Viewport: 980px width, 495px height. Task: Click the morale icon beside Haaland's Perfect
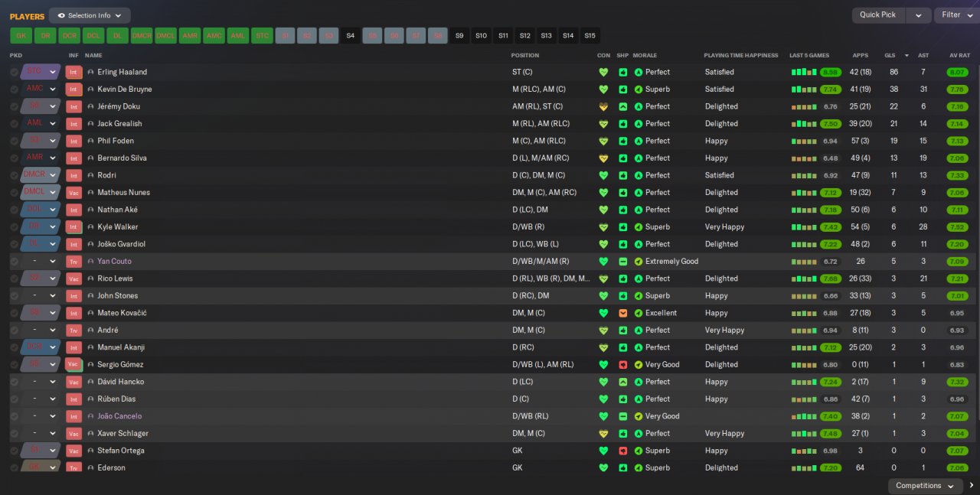[x=639, y=72]
